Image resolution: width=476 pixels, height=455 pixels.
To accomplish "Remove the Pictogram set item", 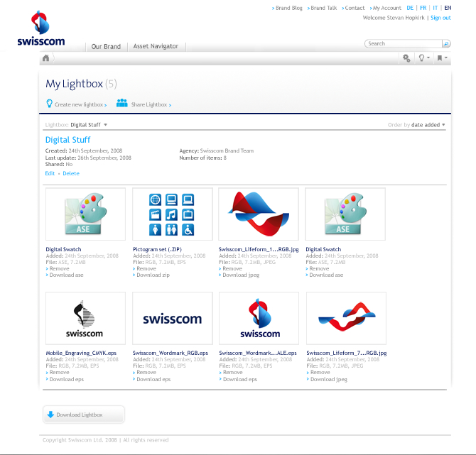I will [x=146, y=269].
